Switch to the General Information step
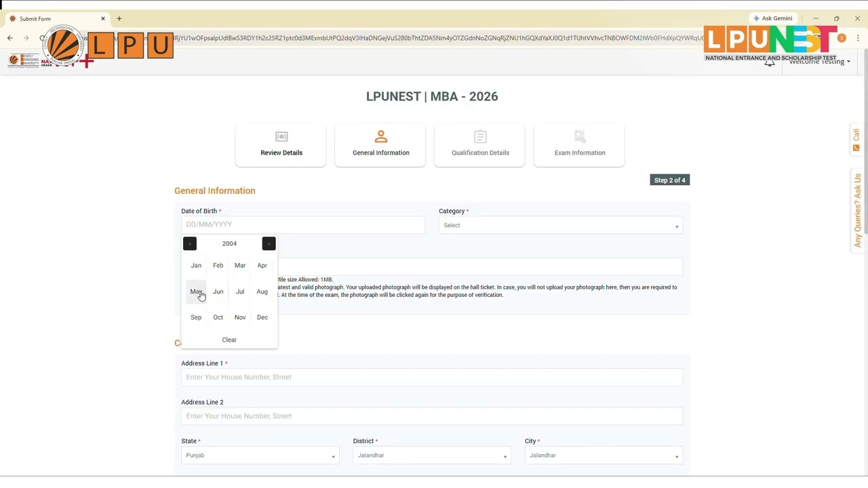The height and width of the screenshot is (488, 868). click(380, 145)
